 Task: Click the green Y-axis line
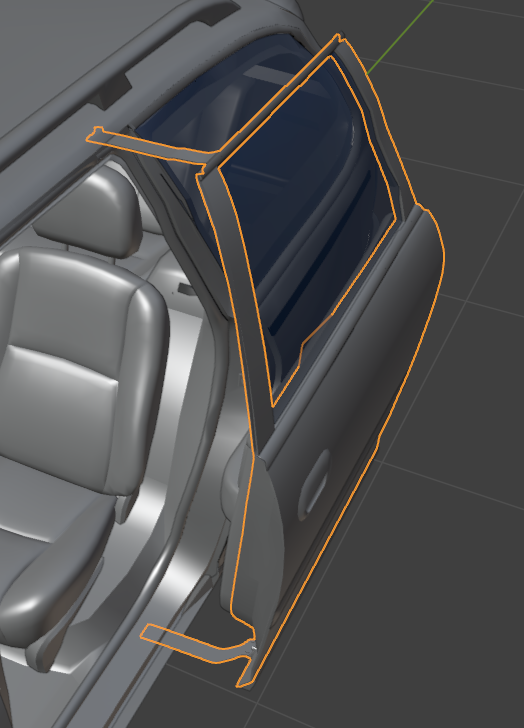tap(400, 36)
